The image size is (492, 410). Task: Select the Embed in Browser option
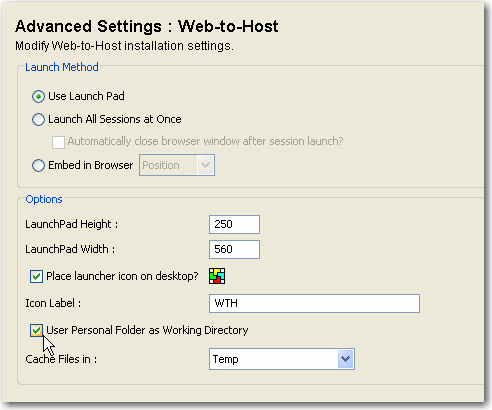pos(38,165)
